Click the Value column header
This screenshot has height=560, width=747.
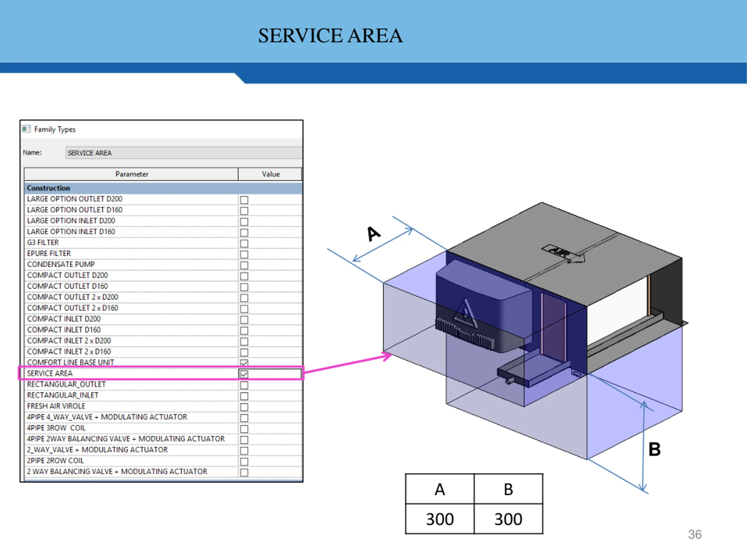pyautogui.click(x=270, y=174)
